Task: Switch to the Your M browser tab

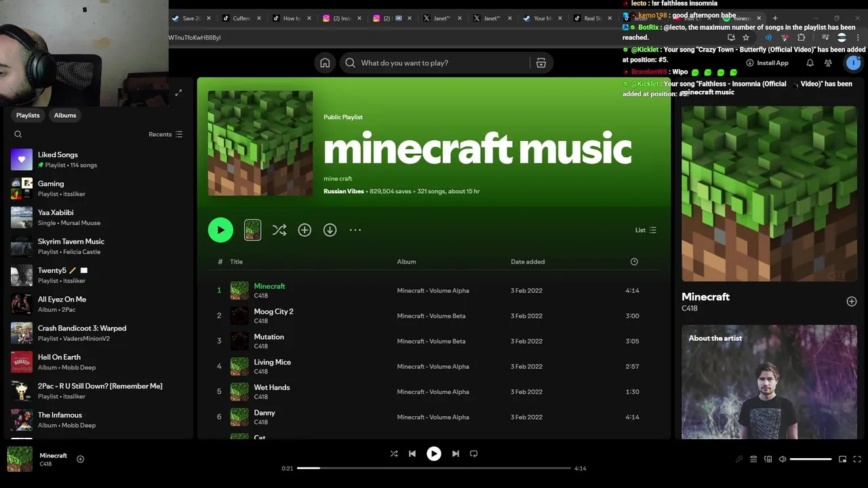Action: point(542,18)
